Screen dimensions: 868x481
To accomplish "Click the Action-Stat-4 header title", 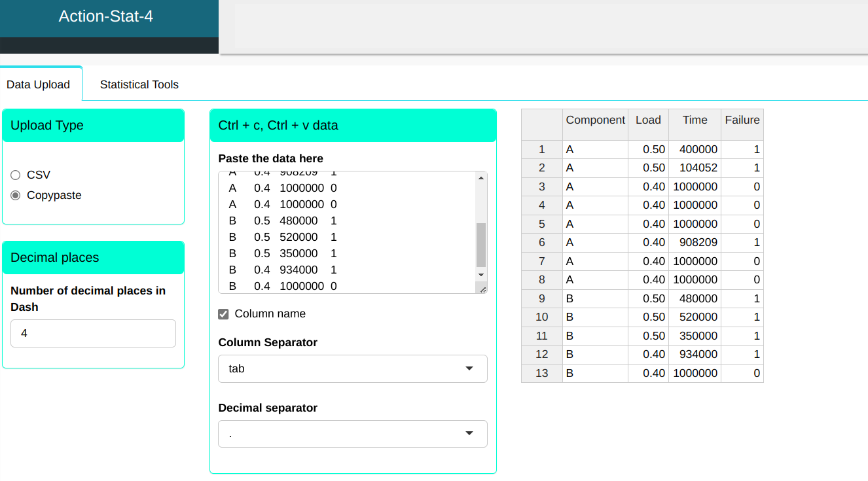I will (x=106, y=16).
